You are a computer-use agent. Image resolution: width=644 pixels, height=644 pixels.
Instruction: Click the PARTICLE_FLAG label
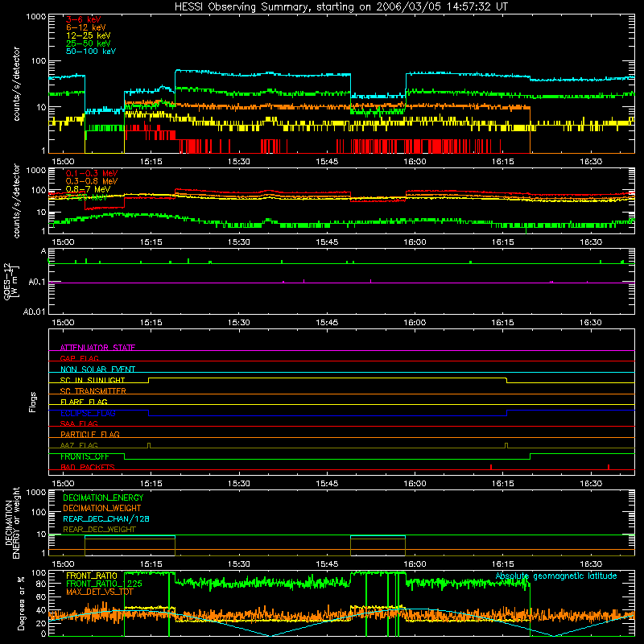click(x=90, y=434)
